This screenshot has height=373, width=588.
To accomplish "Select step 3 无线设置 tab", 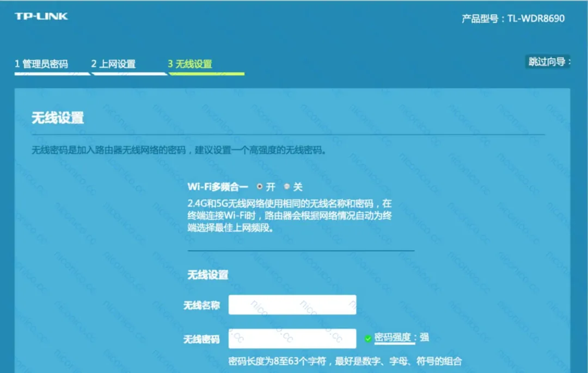I will (x=190, y=64).
